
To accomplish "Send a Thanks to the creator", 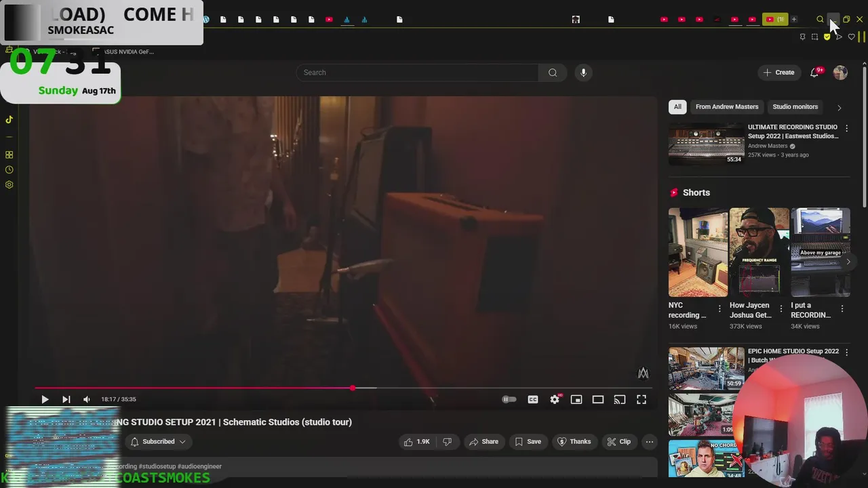I will point(574,441).
